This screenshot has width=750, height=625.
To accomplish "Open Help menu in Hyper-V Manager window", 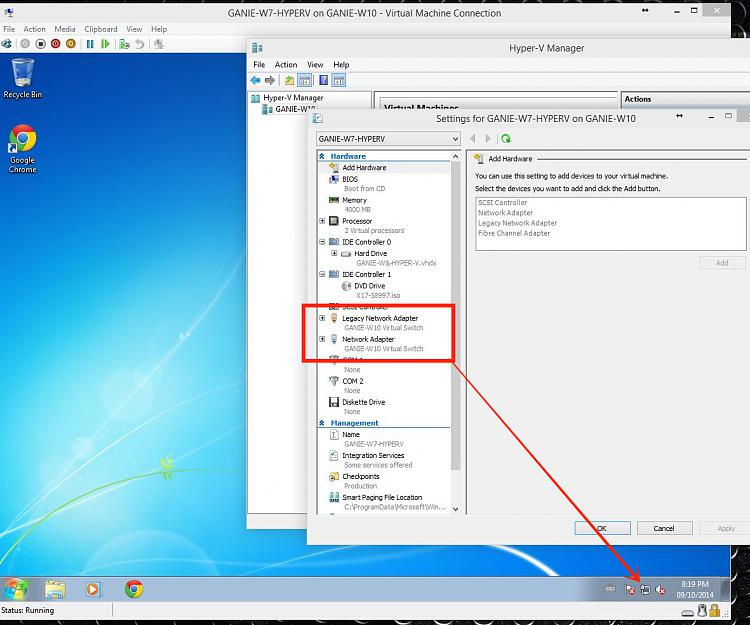I will 341,65.
